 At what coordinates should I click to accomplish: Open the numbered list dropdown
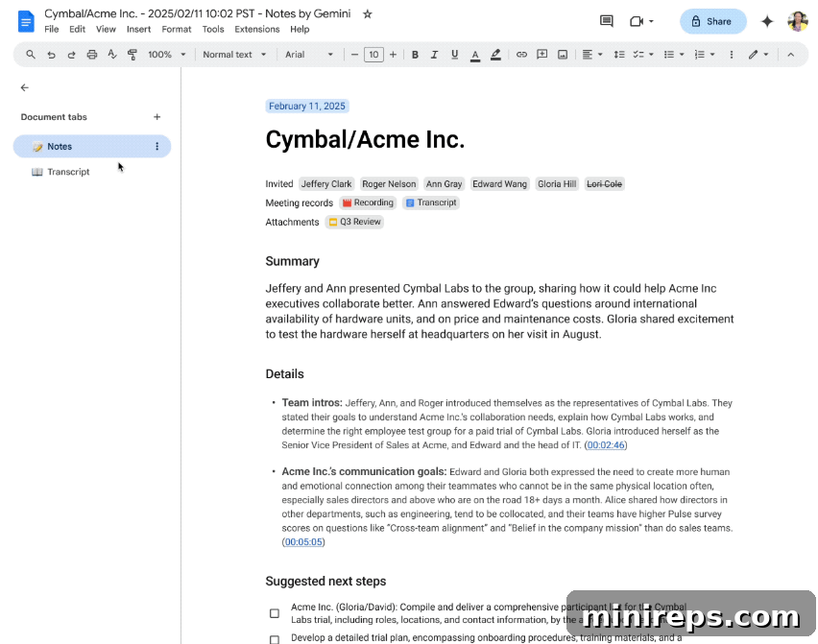tap(705, 55)
